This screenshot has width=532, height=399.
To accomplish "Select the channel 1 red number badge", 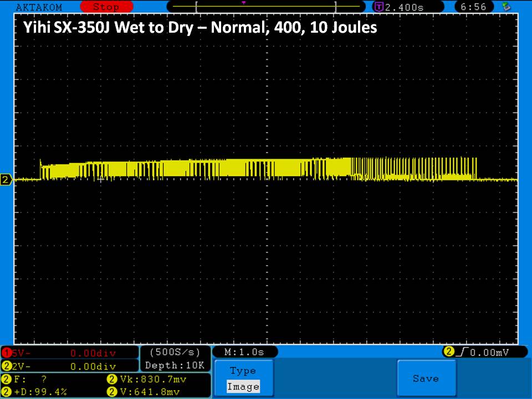I will (6, 353).
